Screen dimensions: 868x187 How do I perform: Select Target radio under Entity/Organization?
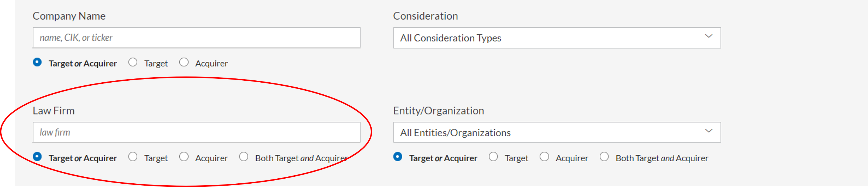[x=493, y=157]
